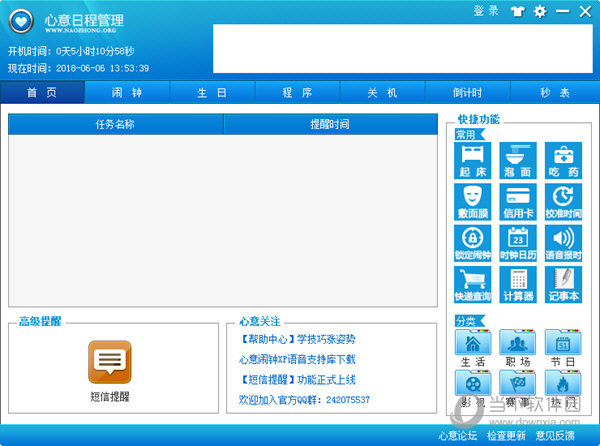The height and width of the screenshot is (446, 600).
Task: Click 检查更新 to check updates
Action: [506, 435]
